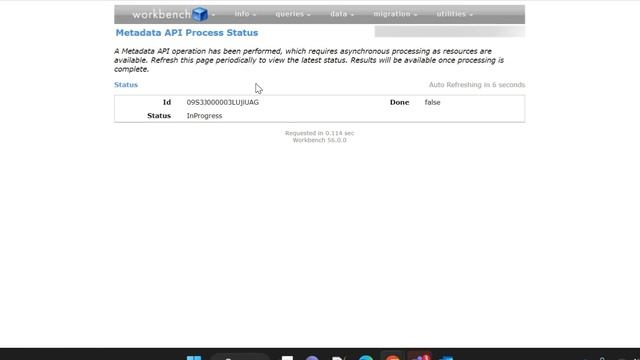Click the workbench wordmark text

pyautogui.click(x=161, y=15)
